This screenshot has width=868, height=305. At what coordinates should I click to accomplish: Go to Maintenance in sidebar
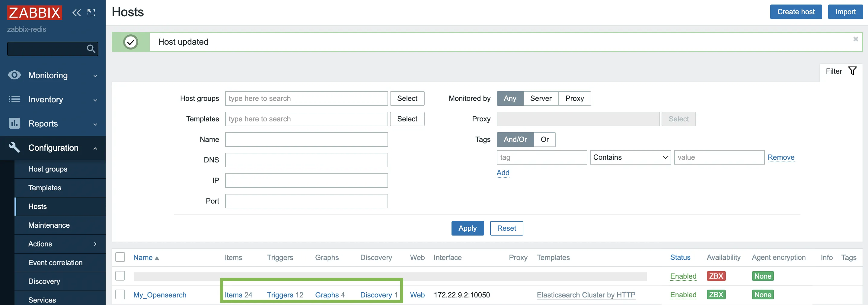(x=49, y=225)
